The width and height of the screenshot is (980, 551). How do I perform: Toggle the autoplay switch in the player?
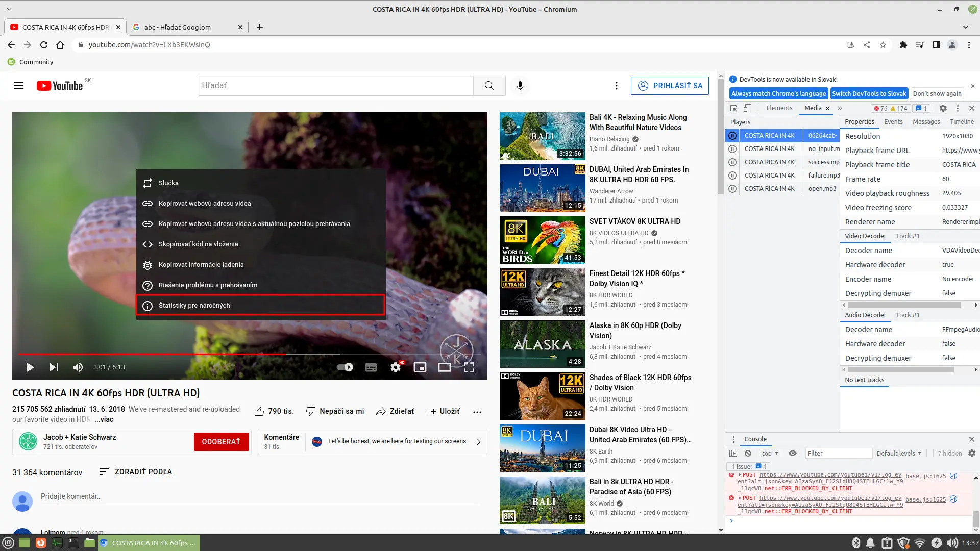pyautogui.click(x=345, y=367)
